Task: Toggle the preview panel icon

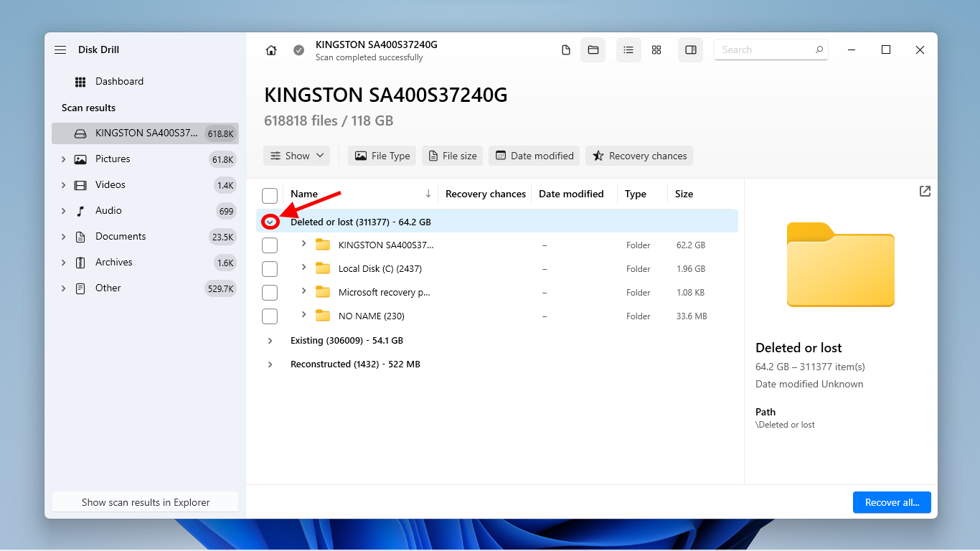Action: point(691,50)
